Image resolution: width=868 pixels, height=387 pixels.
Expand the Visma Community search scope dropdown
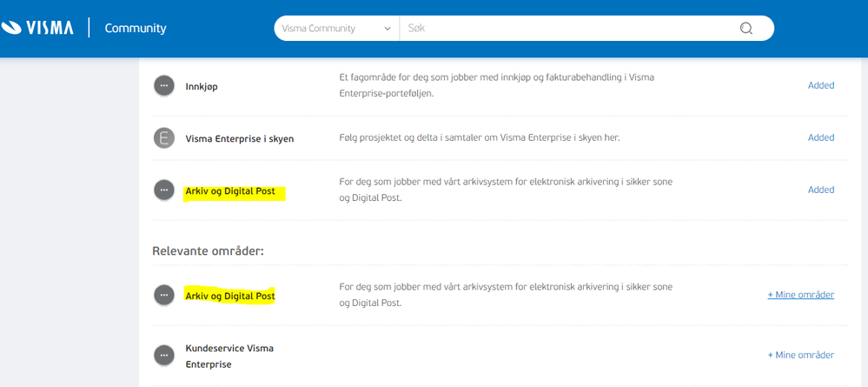(x=336, y=29)
